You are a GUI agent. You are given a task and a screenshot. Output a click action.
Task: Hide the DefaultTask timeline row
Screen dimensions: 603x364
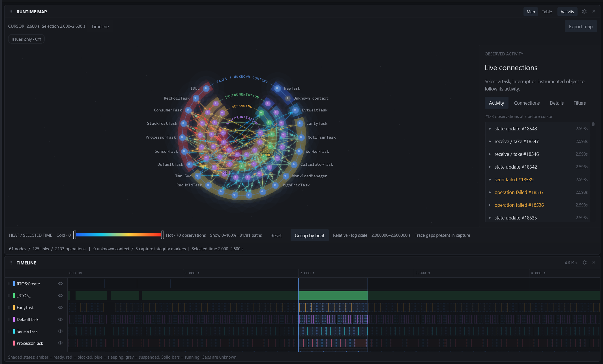click(60, 319)
